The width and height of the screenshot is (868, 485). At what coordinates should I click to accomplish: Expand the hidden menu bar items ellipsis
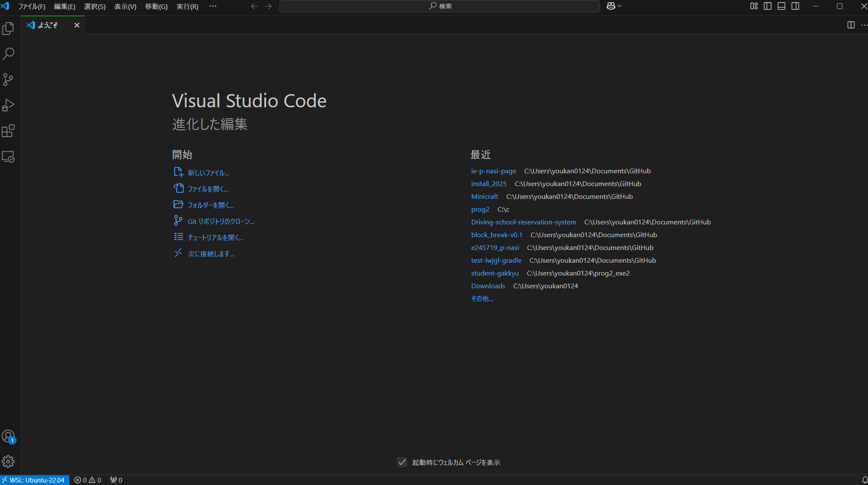coord(213,6)
